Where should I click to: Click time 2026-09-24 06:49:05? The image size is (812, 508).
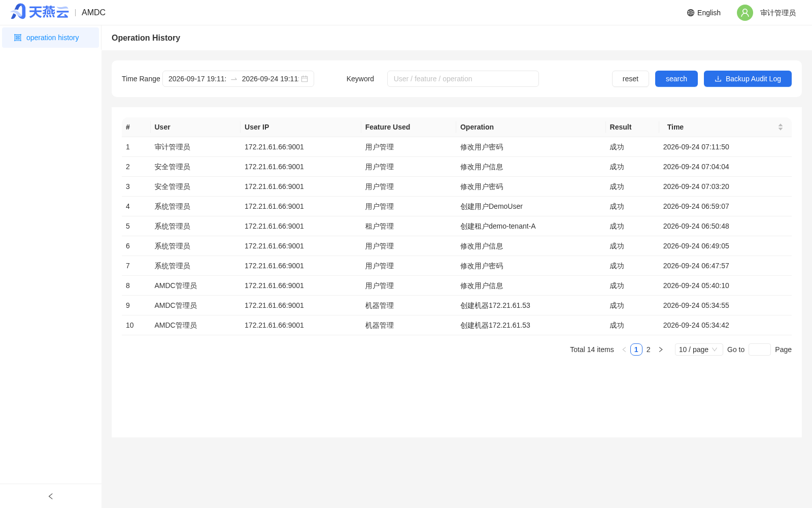(x=696, y=246)
